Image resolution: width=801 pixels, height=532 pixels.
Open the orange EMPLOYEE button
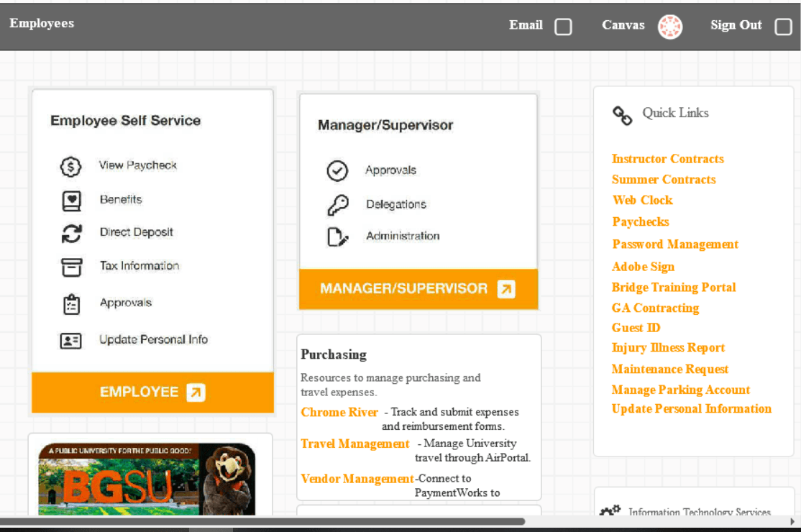point(152,393)
